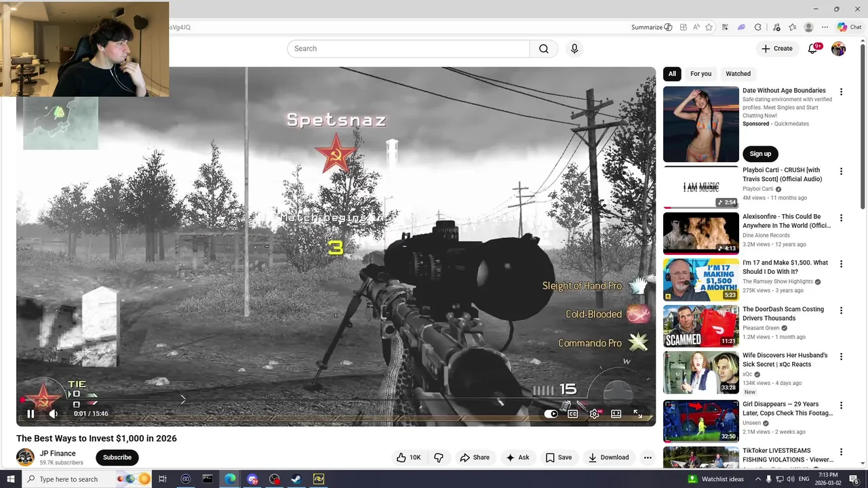This screenshot has height=488, width=868.
Task: Click the YouTube search input field
Action: tap(408, 49)
